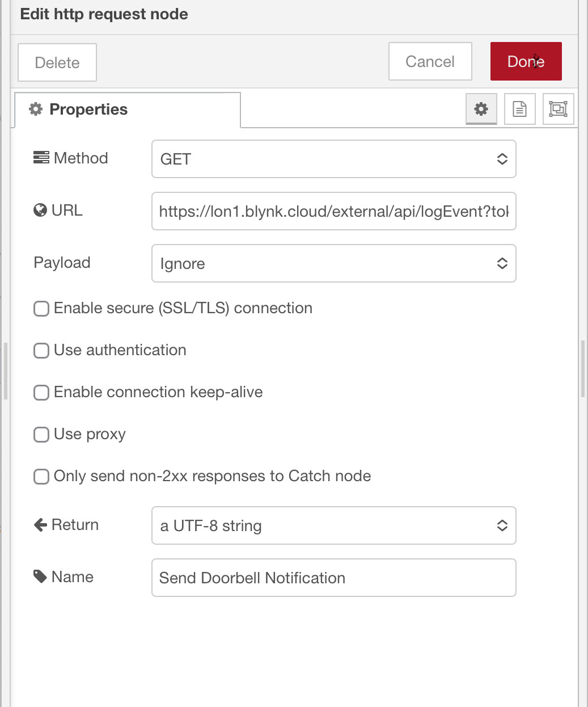Click the Method list icon
This screenshot has height=707, width=588.
click(41, 158)
